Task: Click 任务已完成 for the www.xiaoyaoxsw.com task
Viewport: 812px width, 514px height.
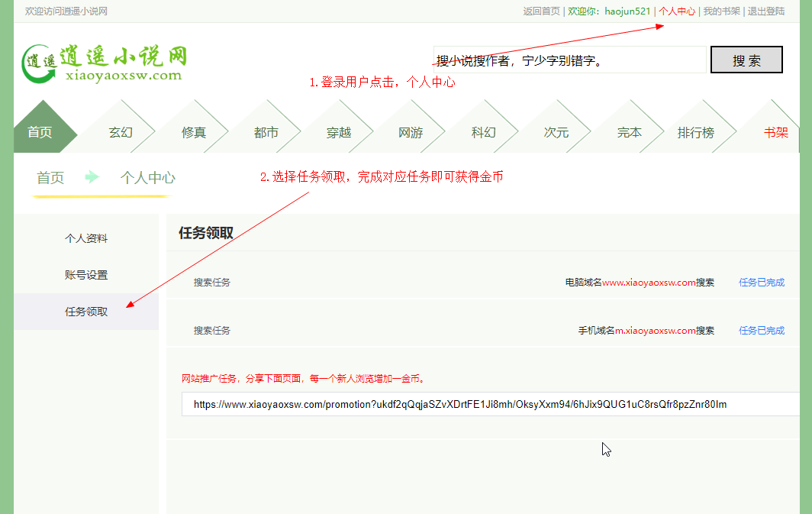Action: click(x=761, y=283)
